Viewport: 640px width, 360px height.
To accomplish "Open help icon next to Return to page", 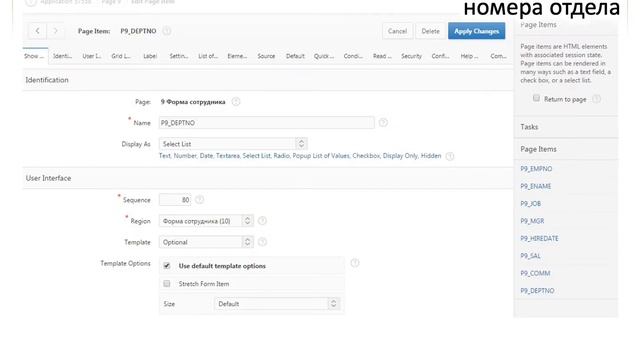I will (597, 99).
